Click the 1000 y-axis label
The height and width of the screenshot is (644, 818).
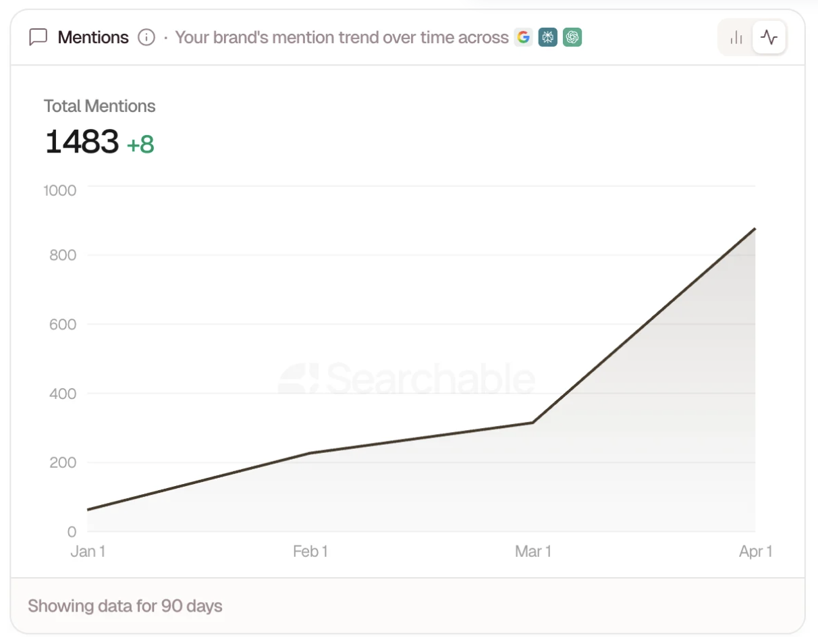pyautogui.click(x=60, y=190)
